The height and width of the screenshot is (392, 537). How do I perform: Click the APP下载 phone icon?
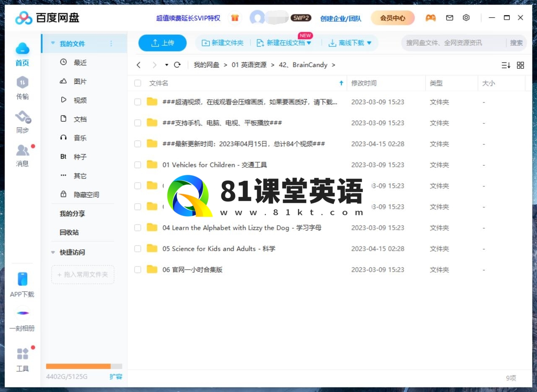tap(22, 279)
